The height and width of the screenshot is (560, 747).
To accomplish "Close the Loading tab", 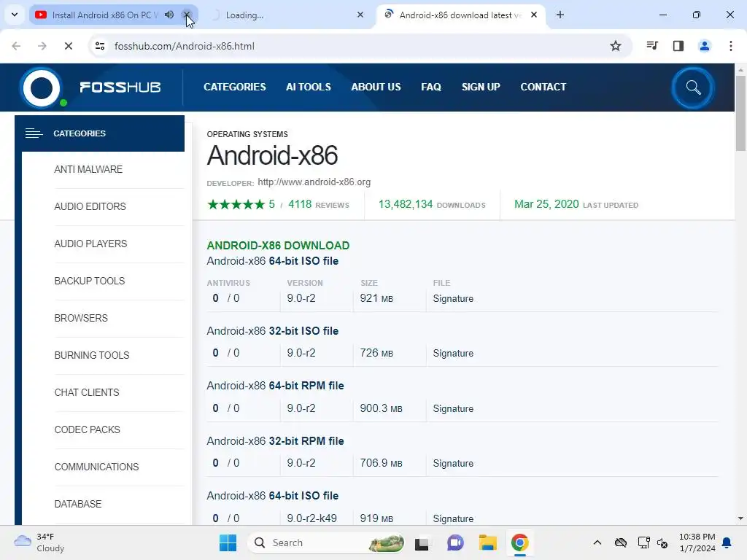I will coord(360,15).
